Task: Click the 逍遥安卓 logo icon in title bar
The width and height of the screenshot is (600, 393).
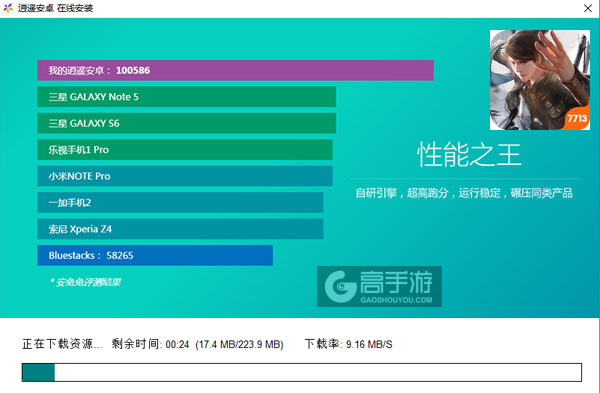Action: click(x=8, y=8)
